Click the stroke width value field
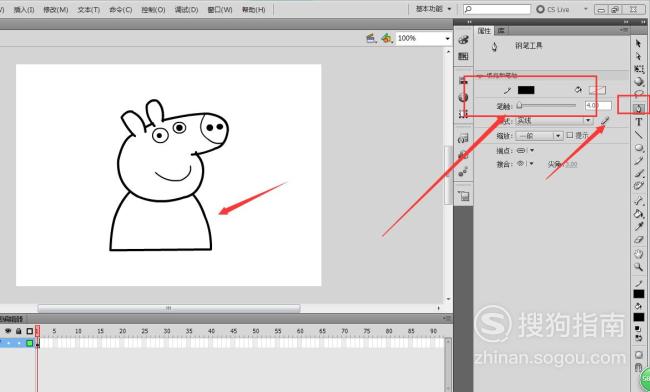Screen dimensions: 650x392 [x=598, y=106]
